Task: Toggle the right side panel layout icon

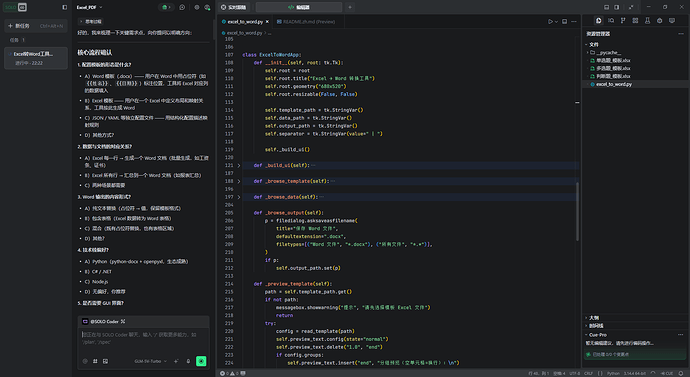Action: [617, 7]
